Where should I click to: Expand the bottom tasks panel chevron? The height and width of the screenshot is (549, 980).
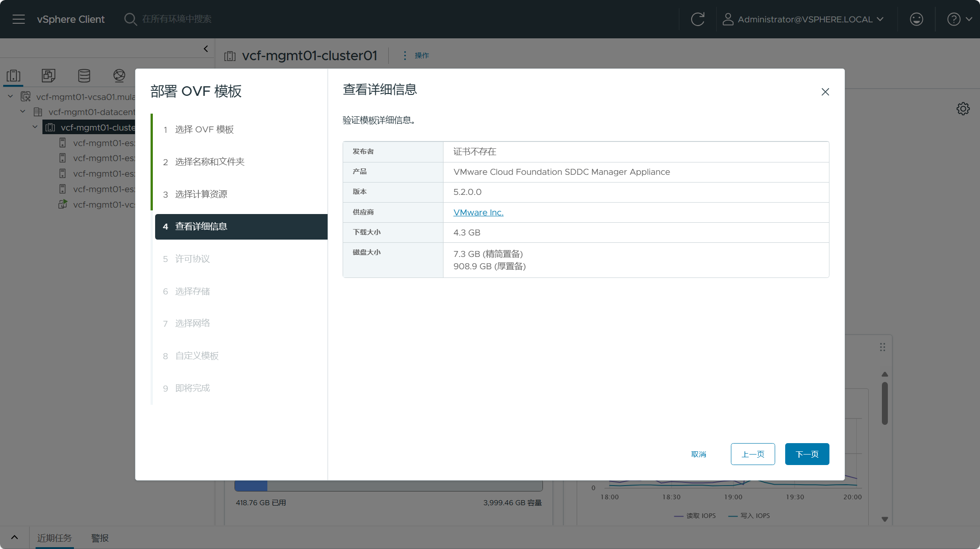click(15, 538)
